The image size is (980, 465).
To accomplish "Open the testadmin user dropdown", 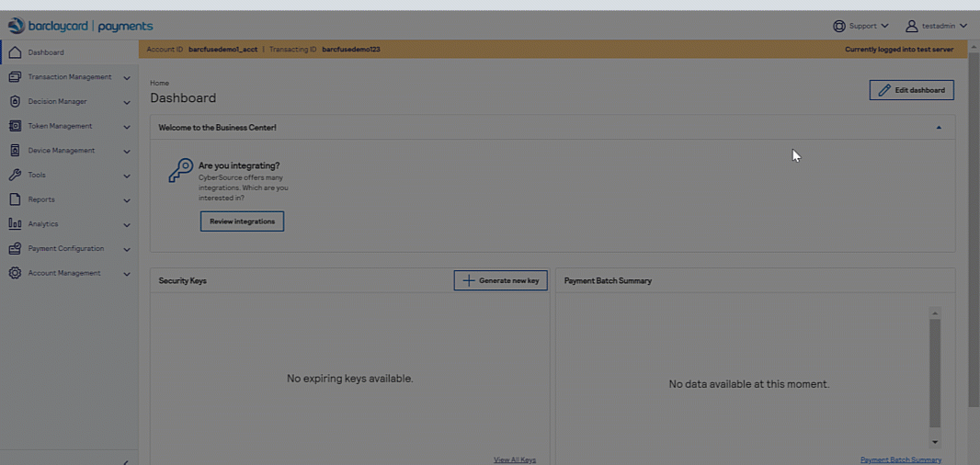I will (x=936, y=26).
